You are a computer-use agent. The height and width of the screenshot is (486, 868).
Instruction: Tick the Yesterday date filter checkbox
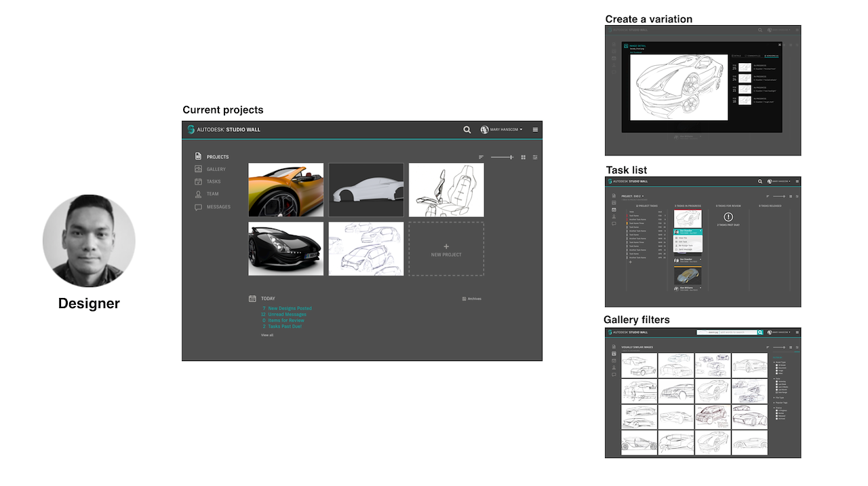pyautogui.click(x=777, y=381)
